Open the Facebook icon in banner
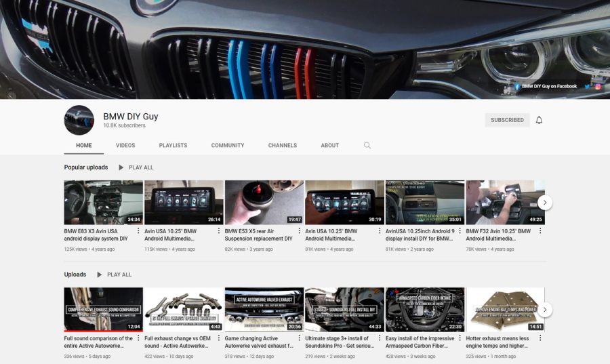 pos(517,87)
